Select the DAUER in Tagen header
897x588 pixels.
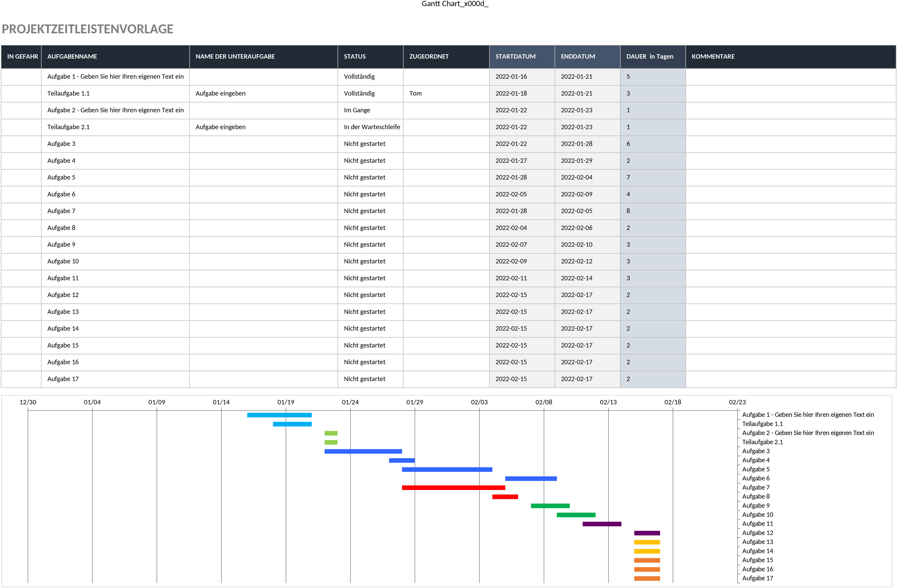[x=653, y=56]
